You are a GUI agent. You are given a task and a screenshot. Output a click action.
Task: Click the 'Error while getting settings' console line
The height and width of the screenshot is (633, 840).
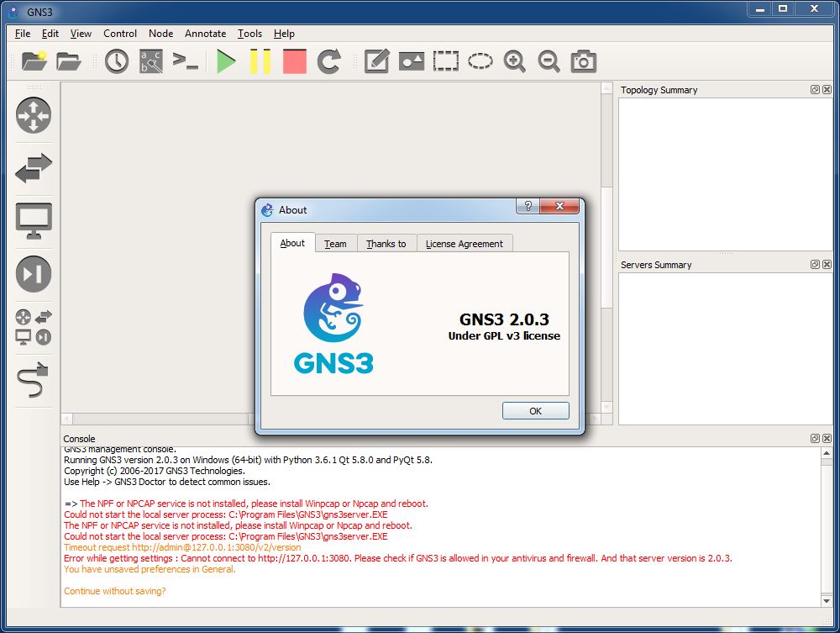point(398,558)
